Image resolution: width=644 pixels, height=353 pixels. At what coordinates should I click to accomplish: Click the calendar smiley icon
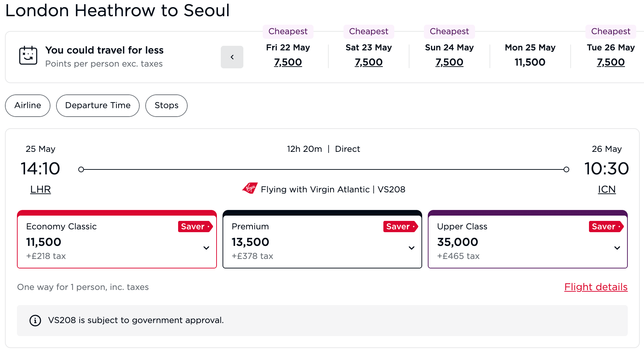click(x=28, y=56)
